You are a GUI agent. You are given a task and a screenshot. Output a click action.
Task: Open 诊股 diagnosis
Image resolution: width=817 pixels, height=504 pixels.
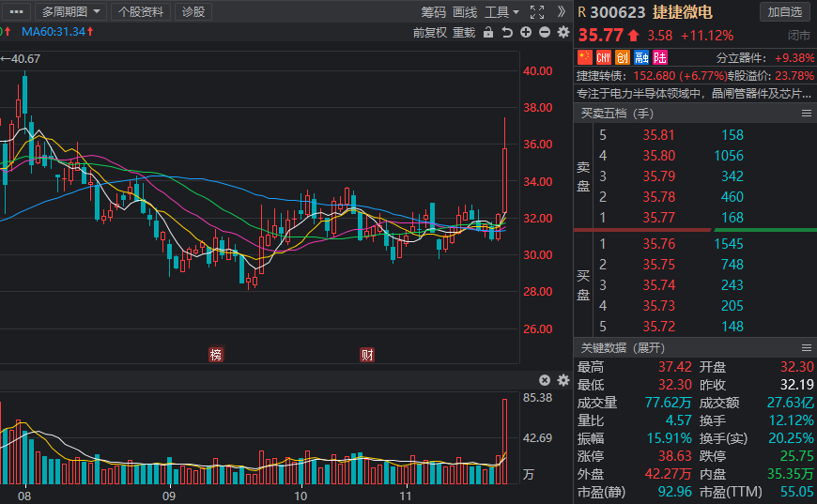pos(193,11)
